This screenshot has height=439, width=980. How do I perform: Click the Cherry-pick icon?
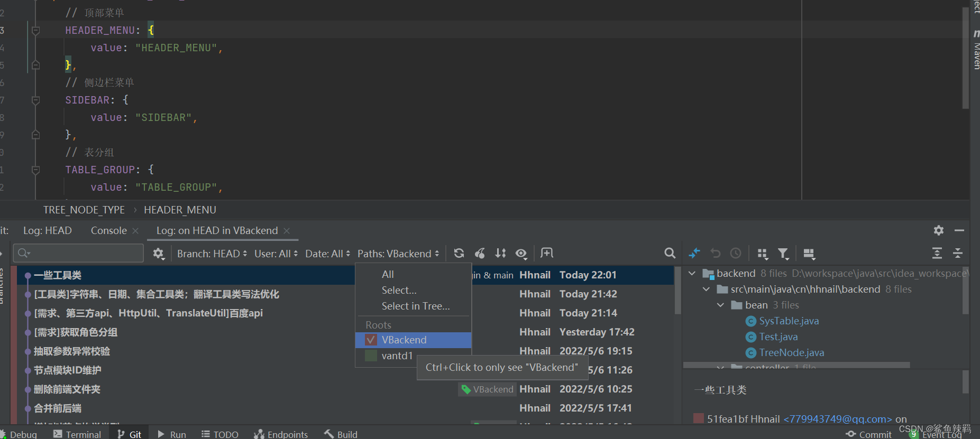pyautogui.click(x=480, y=253)
